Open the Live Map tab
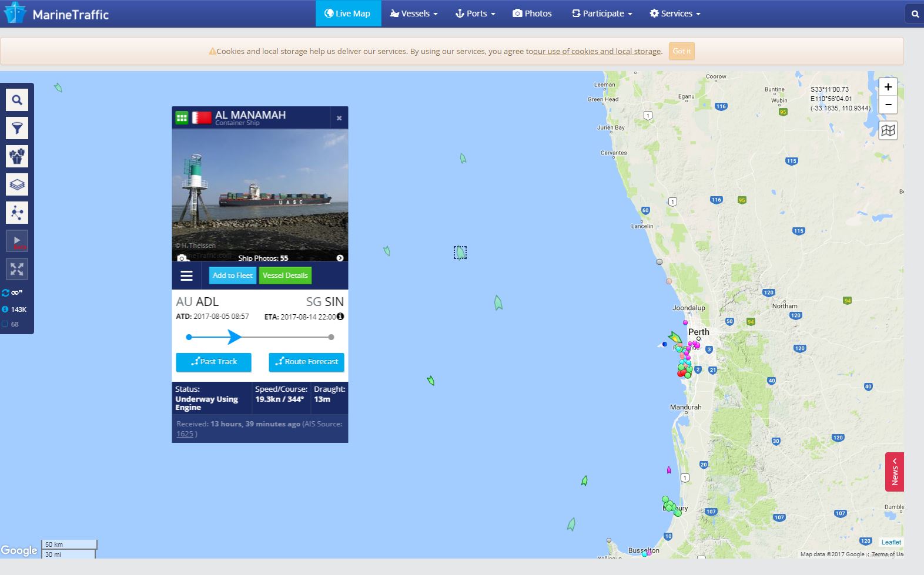924x575 pixels. pyautogui.click(x=348, y=14)
